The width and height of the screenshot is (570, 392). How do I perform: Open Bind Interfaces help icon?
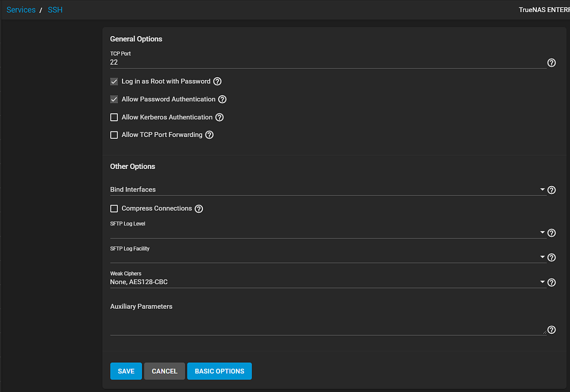click(x=551, y=190)
